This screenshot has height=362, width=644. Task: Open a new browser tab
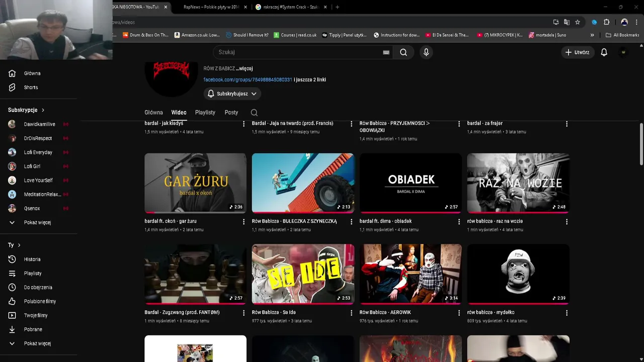[x=337, y=7]
